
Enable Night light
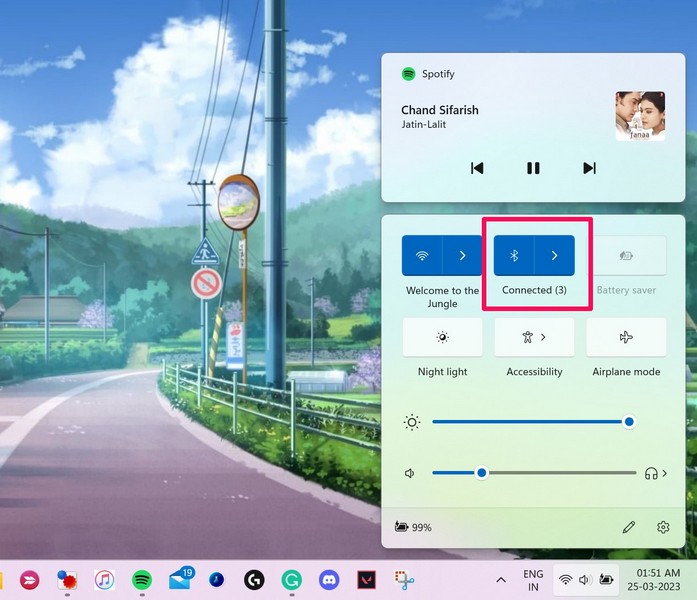click(442, 338)
